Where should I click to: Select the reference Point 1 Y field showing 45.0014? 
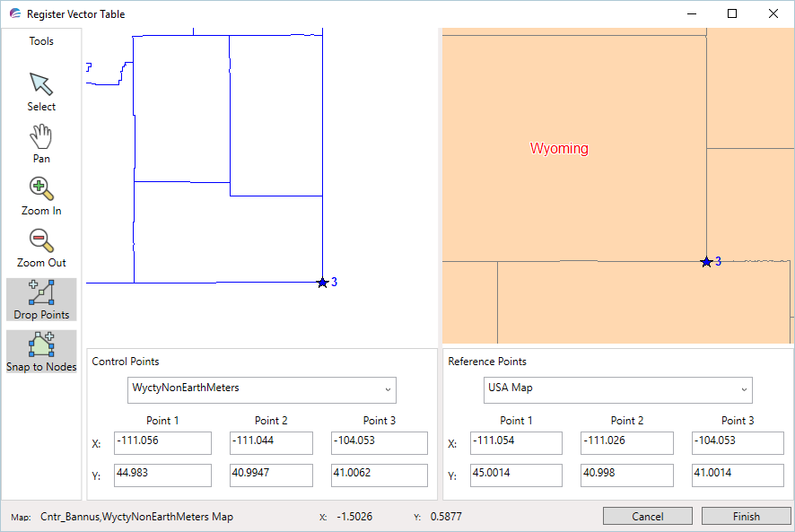[516, 475]
